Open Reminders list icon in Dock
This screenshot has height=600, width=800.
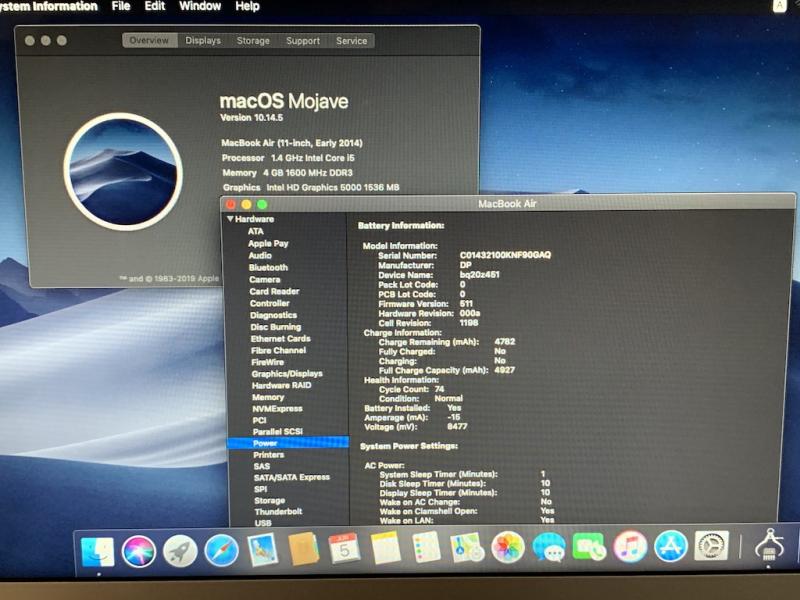(426, 547)
